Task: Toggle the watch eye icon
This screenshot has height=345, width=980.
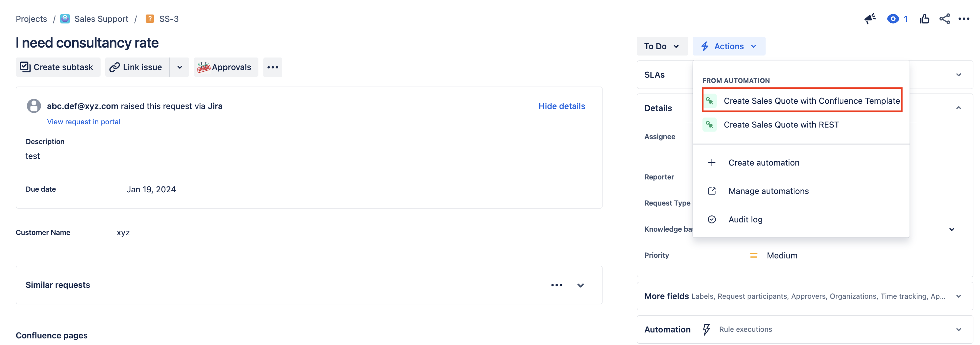Action: tap(893, 19)
